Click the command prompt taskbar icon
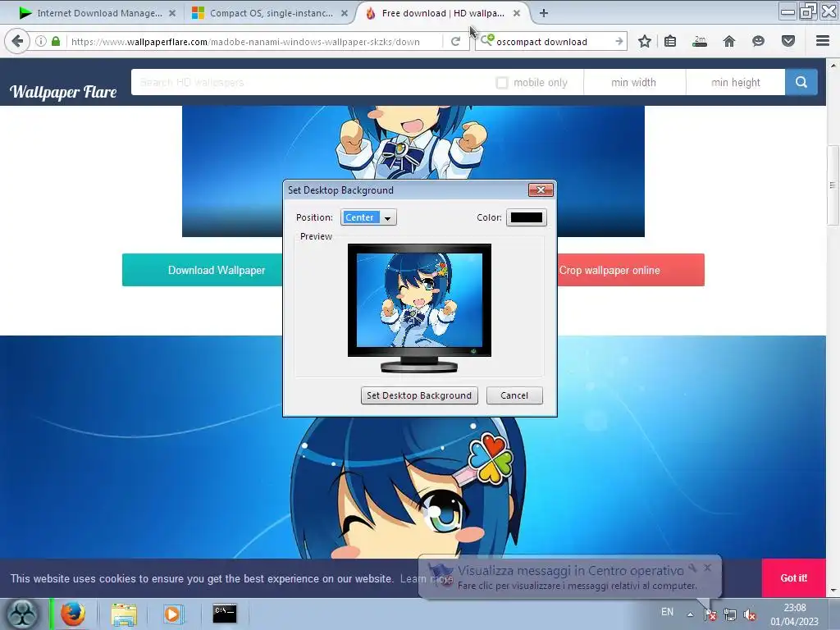The image size is (840, 630). (x=225, y=614)
